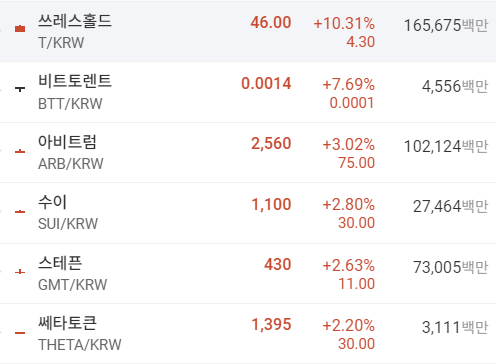
Task: Click the 73,005백만 volume for 스테픈
Action: pyautogui.click(x=451, y=267)
